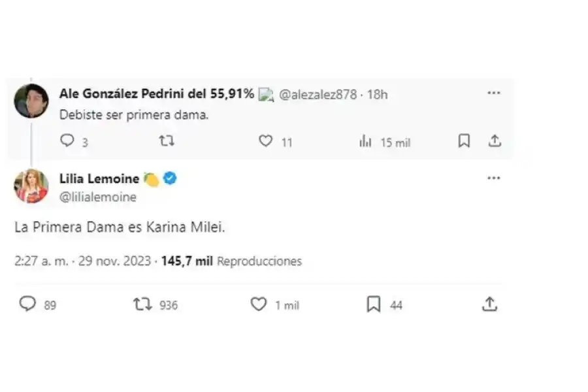View analytics of the first tweet
This screenshot has width=588, height=392.
point(363,140)
